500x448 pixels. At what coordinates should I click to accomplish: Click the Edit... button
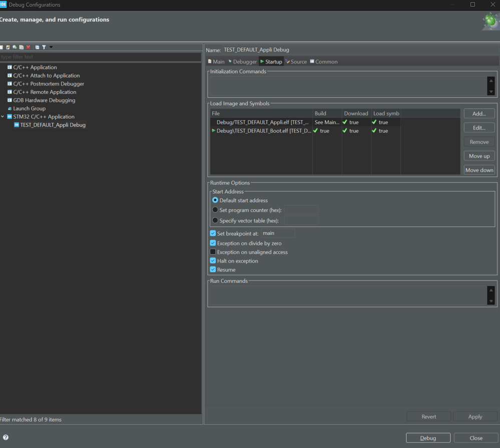(x=479, y=128)
